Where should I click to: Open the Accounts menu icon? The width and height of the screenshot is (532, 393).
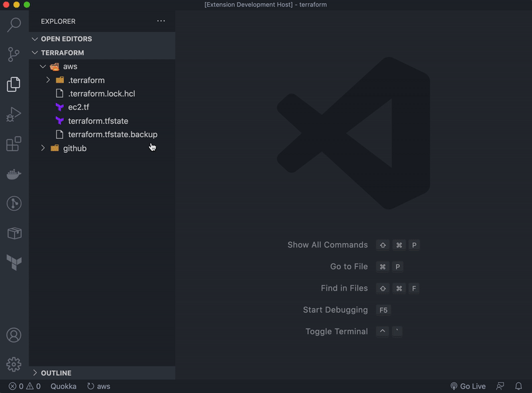(13, 335)
